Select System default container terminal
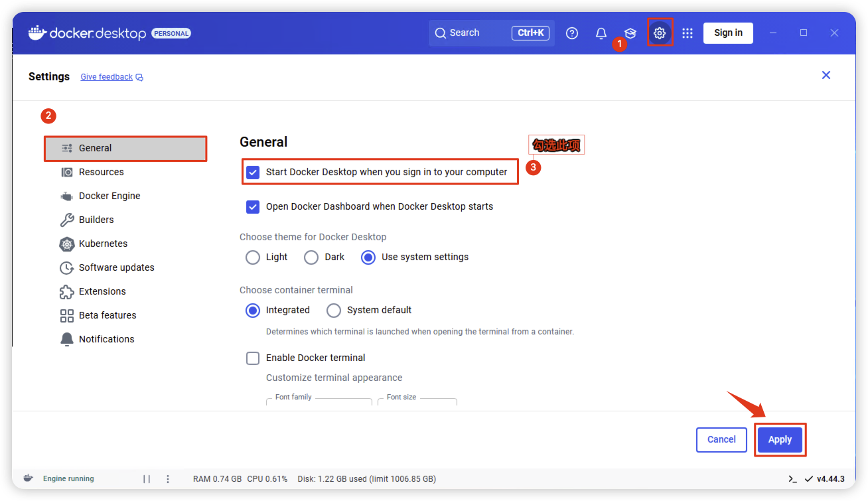 click(334, 311)
